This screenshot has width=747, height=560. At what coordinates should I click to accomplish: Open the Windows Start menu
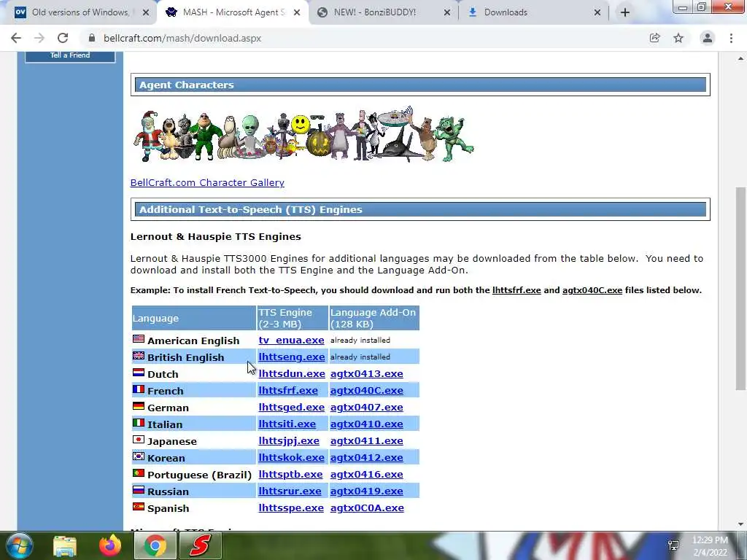click(19, 545)
